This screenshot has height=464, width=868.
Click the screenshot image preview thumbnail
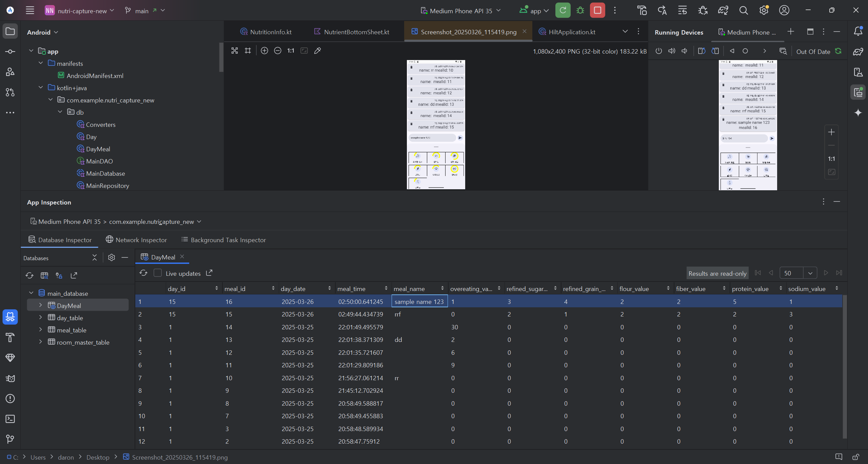tap(436, 125)
